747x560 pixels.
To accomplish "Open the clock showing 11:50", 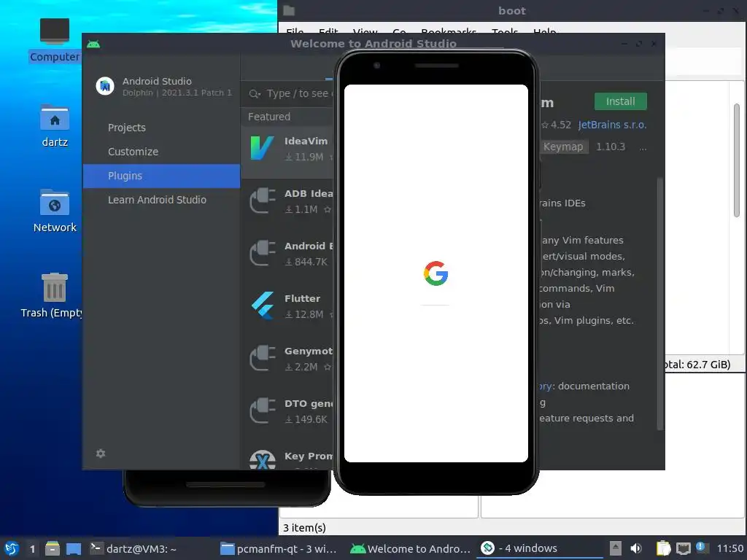I will click(730, 548).
